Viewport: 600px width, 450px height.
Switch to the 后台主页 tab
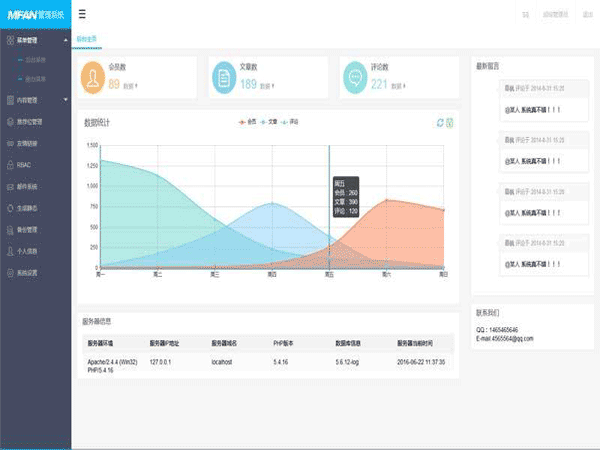[x=87, y=40]
